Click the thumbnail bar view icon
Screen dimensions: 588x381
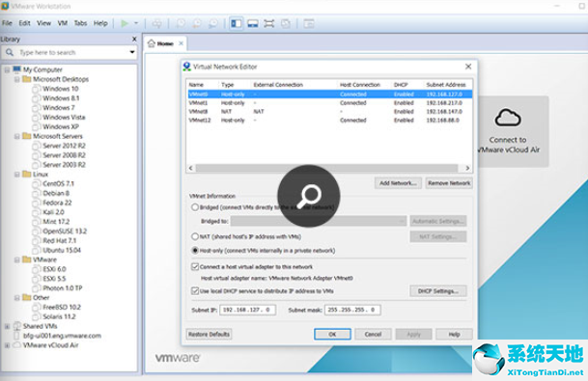[253, 23]
